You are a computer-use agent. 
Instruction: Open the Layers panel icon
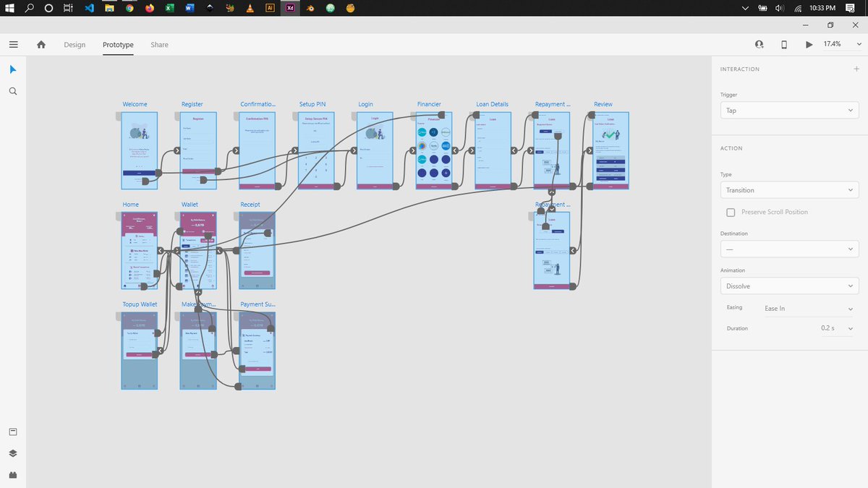(13, 453)
